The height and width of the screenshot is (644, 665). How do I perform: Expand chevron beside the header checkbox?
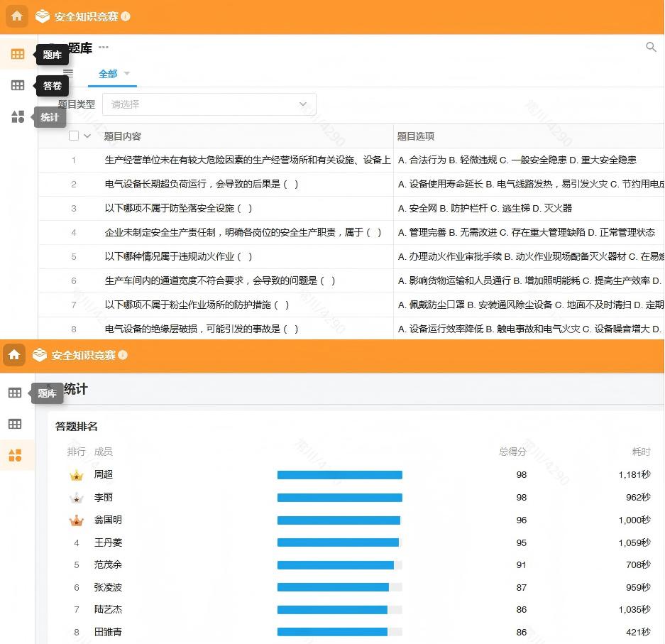87,136
